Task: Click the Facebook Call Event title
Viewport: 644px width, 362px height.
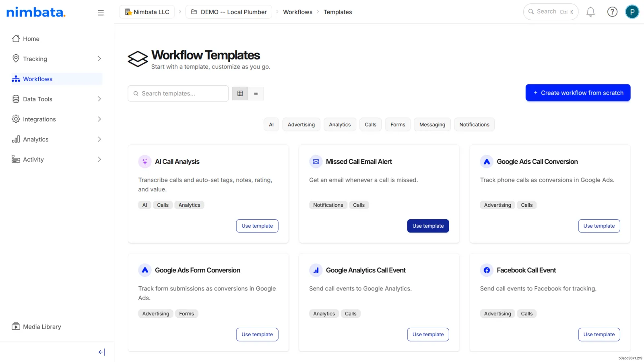Action: coord(526,270)
